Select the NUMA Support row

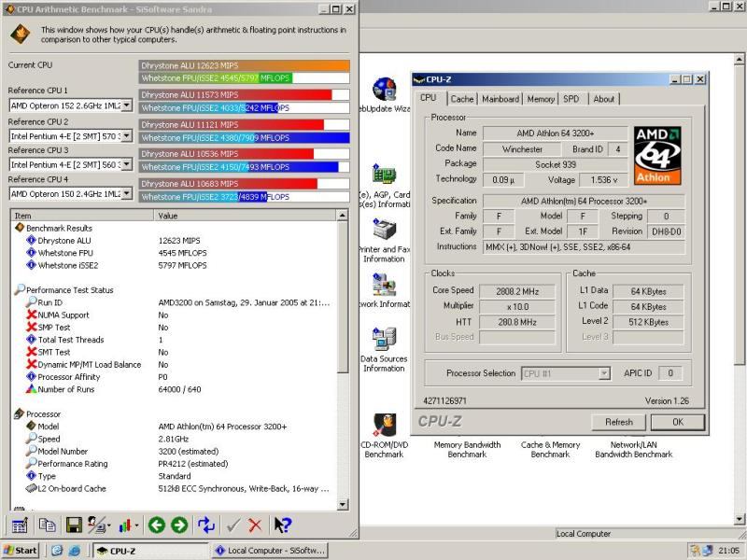point(175,315)
